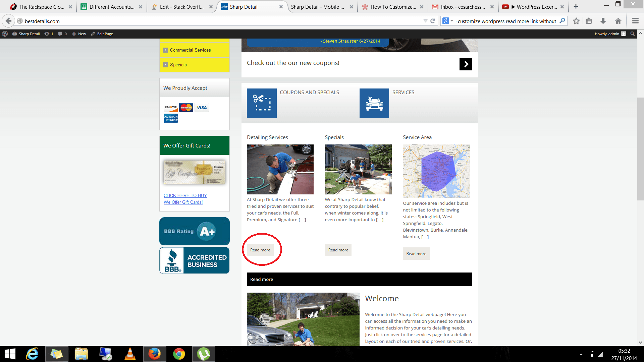Viewport: 644px width, 362px height.
Task: Click Read more under Detailing Services
Action: pos(260,250)
